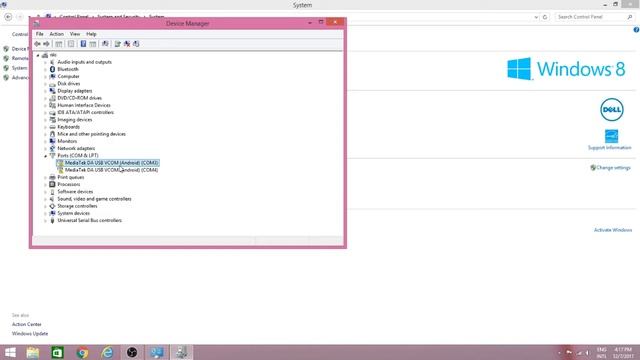Select the Imaging devices row
Screen dimensions: 640x360
pyautogui.click(x=75, y=120)
